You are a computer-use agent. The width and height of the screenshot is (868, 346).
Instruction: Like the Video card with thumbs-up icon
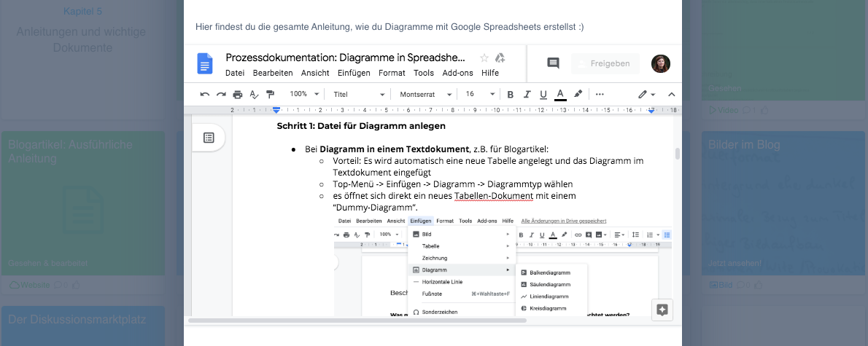tap(765, 110)
